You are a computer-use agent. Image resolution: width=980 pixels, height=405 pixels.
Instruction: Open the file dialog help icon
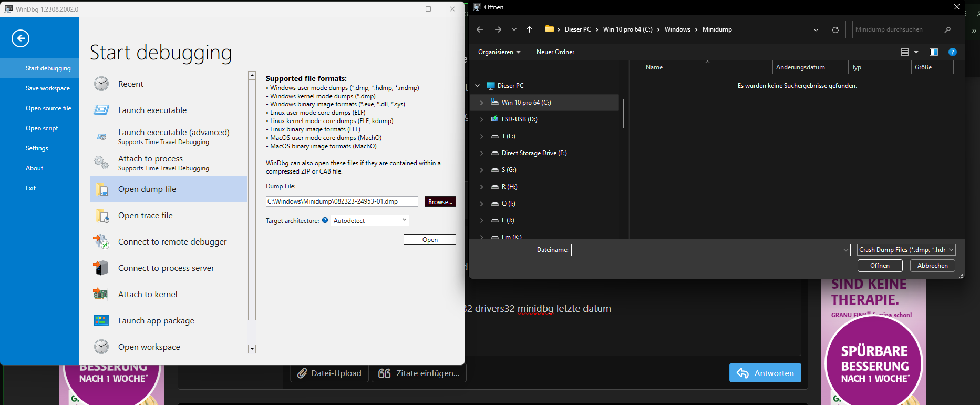tap(953, 52)
